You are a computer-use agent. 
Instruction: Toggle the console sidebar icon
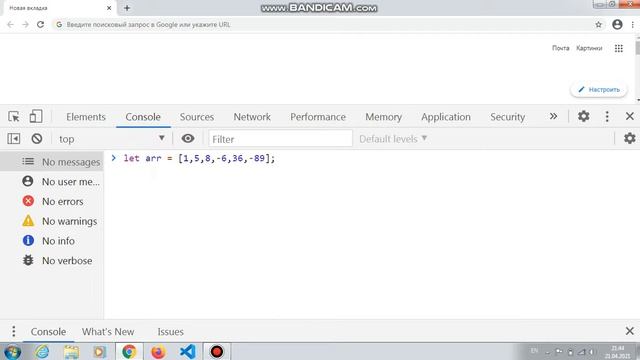point(13,139)
